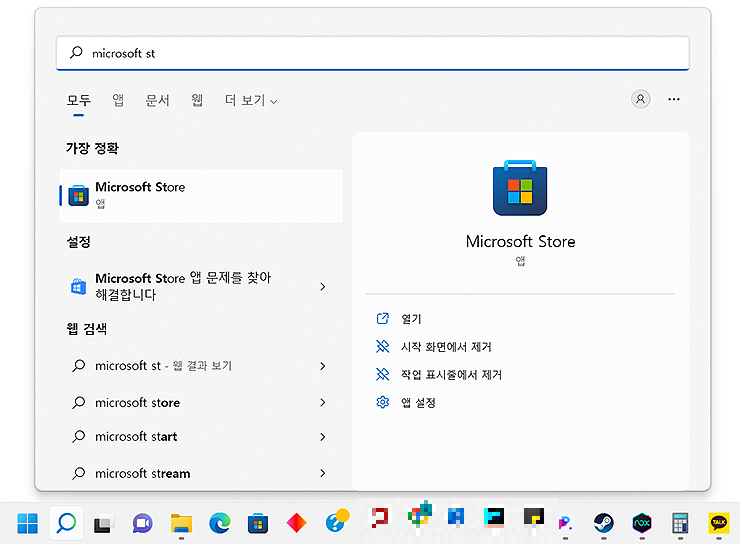Click the unpin icon beside 시작 화면에서 제거
Screen dimensions: 740x544
tap(383, 347)
